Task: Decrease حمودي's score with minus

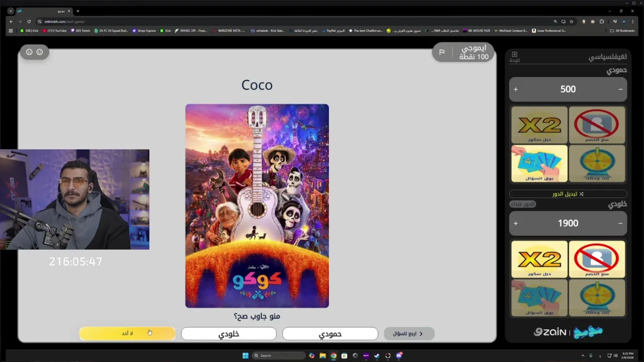Action: 620,89
